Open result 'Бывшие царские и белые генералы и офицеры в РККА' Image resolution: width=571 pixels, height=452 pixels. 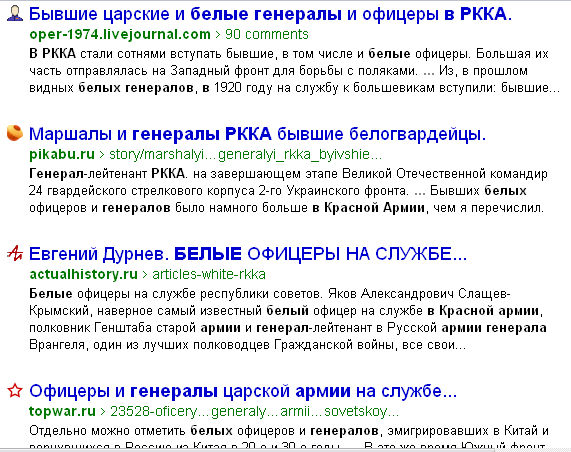(271, 14)
